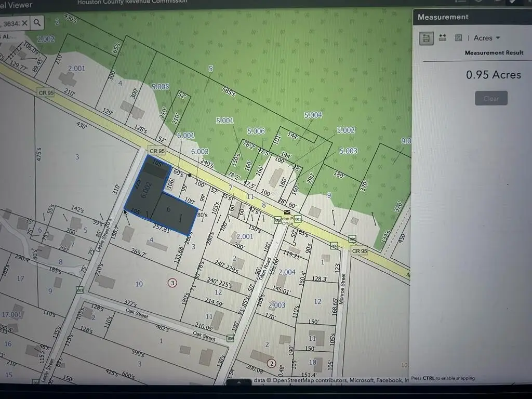Click the post office envelope icon
Viewport: 532px width, 399px height.
coord(286,212)
